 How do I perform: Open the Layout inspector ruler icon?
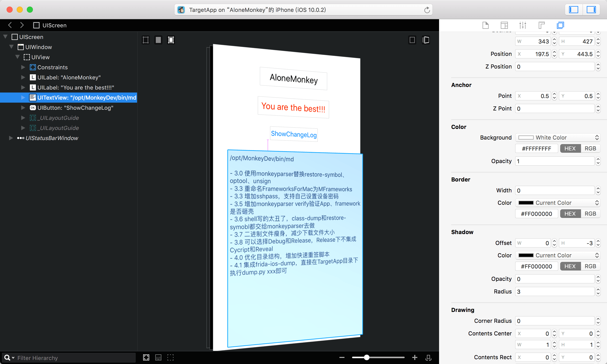[541, 25]
